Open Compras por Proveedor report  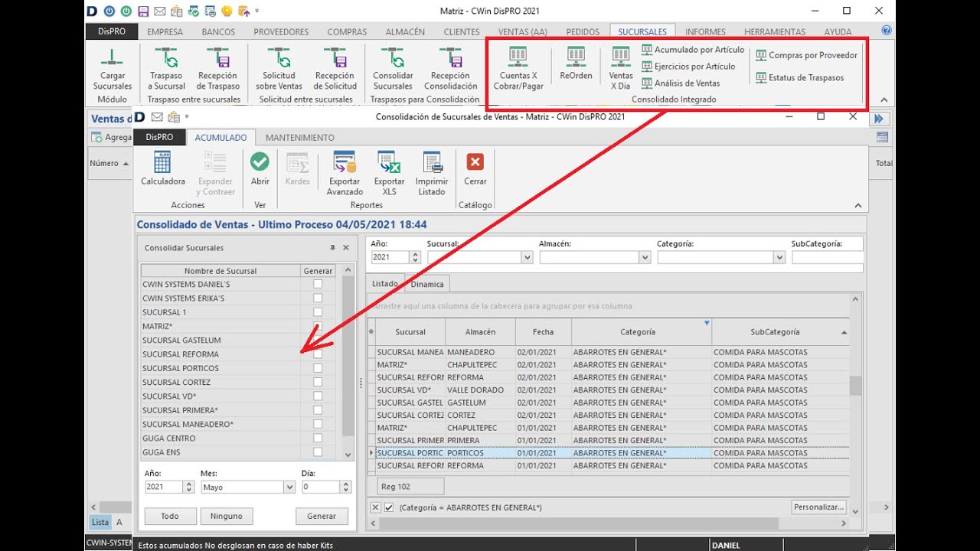click(807, 55)
